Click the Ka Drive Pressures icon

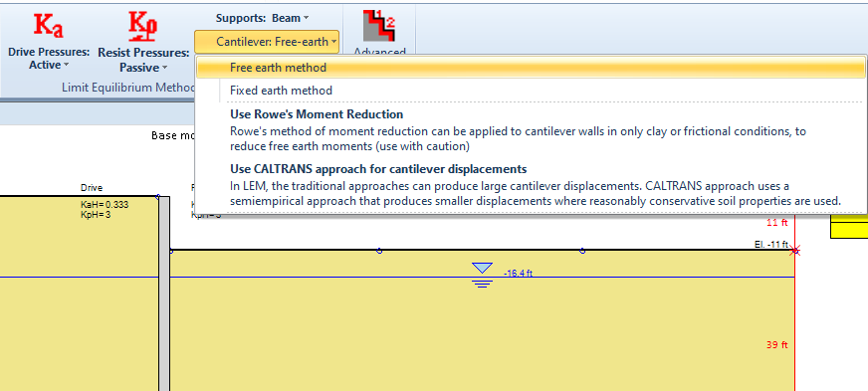tap(48, 26)
